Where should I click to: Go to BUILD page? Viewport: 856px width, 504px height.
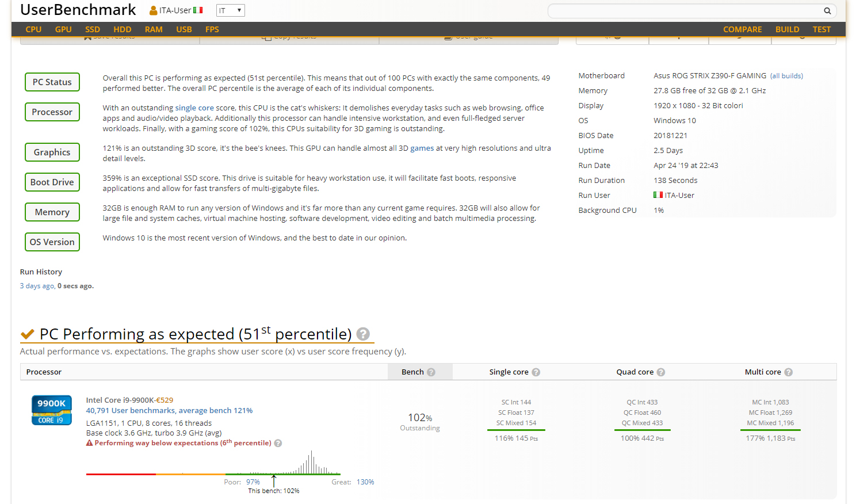pyautogui.click(x=788, y=29)
